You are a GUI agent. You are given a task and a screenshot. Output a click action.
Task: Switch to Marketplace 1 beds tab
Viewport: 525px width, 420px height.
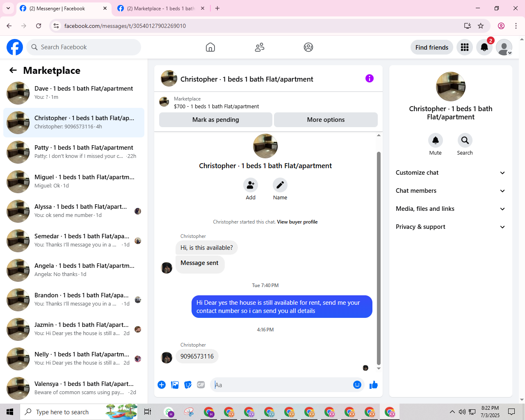[x=161, y=9]
